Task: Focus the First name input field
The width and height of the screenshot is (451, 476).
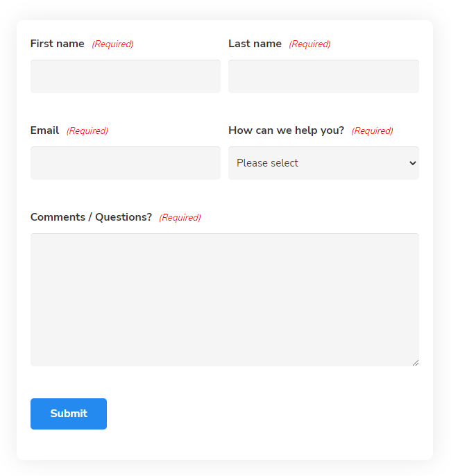Action: [126, 76]
